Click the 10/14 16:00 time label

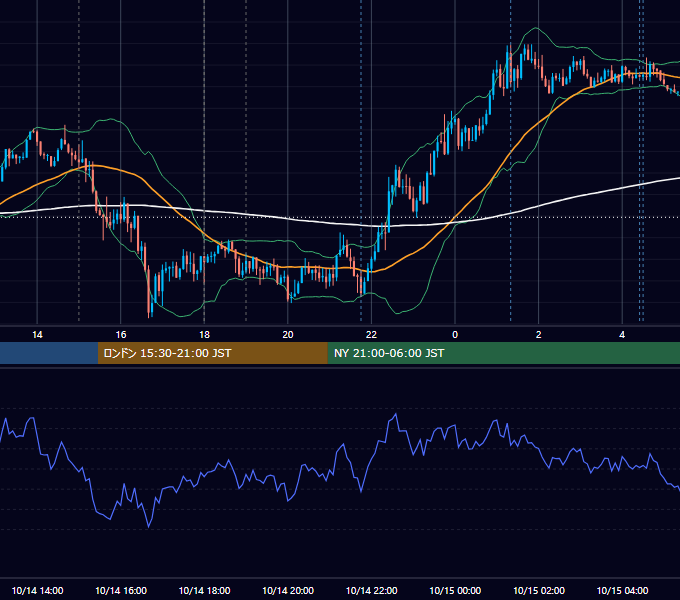tap(121, 590)
